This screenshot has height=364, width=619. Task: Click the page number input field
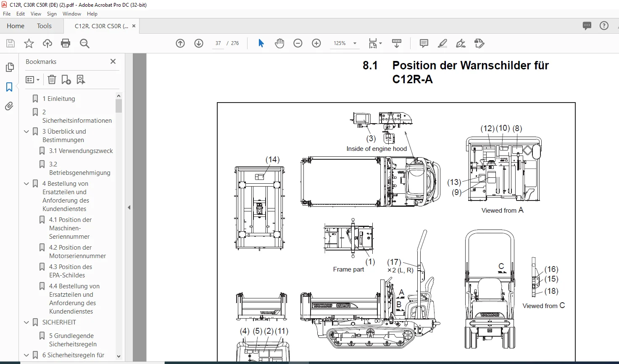pyautogui.click(x=218, y=43)
